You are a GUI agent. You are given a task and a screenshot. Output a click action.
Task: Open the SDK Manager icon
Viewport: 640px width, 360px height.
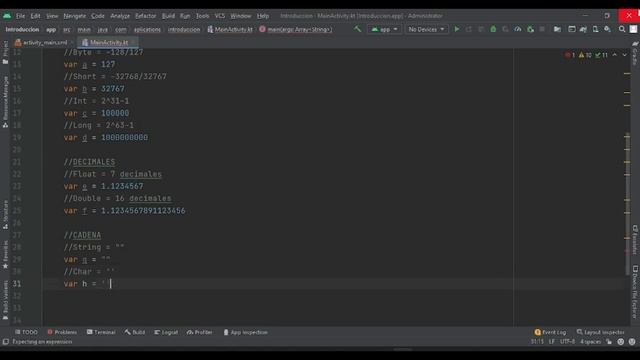(607, 29)
